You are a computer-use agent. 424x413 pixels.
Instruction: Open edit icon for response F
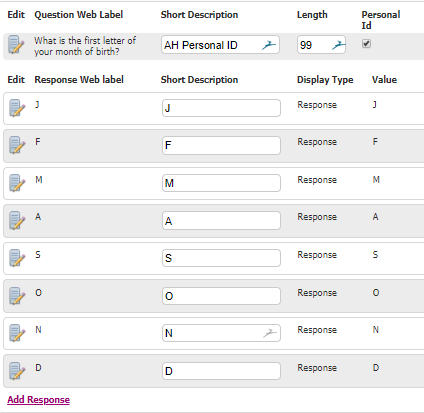pyautogui.click(x=17, y=145)
